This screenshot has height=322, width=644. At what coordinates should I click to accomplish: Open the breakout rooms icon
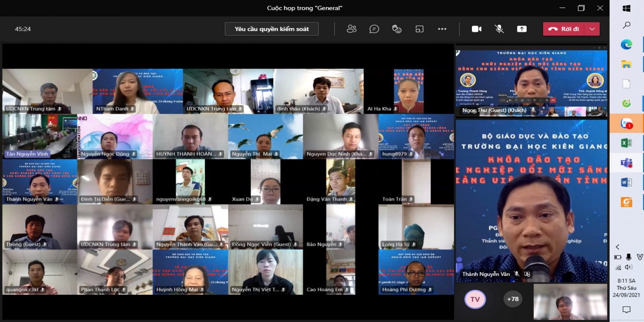pos(419,29)
